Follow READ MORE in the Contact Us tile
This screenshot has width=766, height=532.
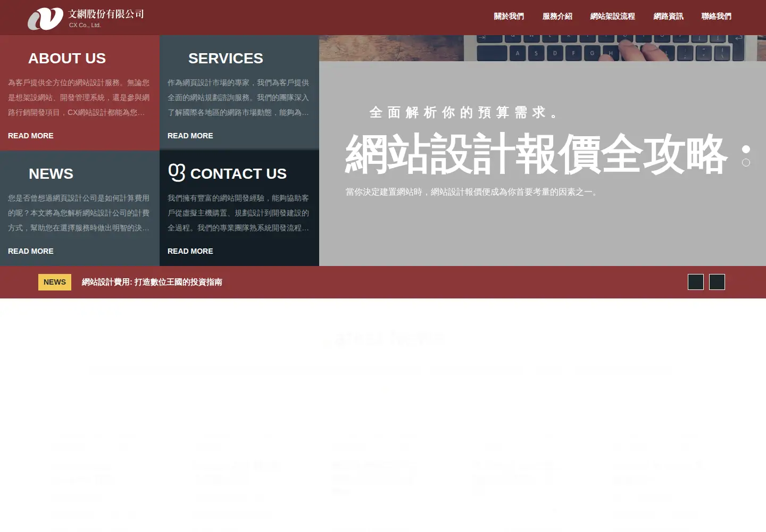190,251
